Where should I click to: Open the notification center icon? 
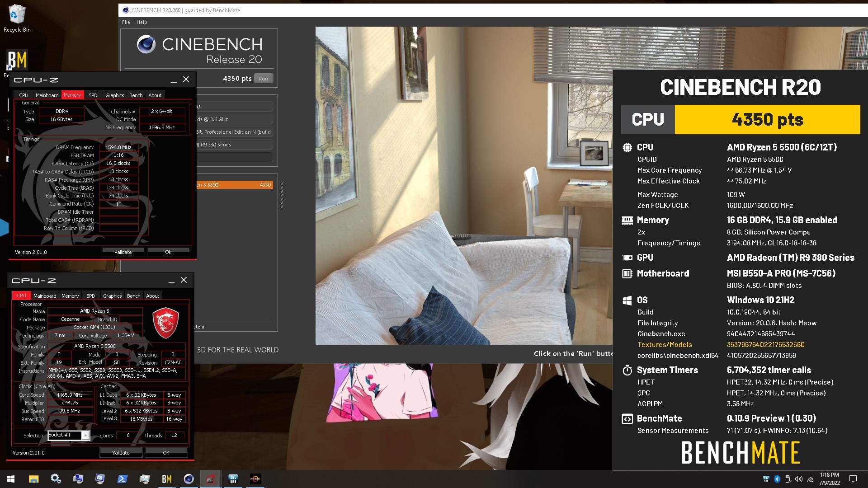coord(853,479)
